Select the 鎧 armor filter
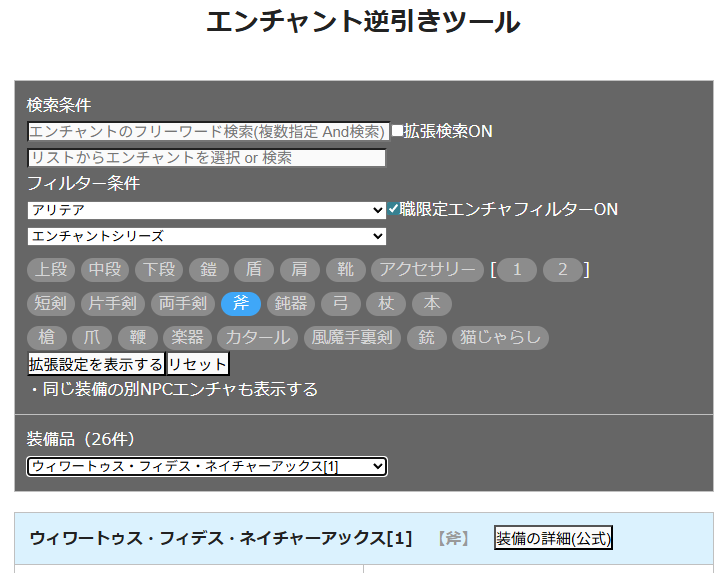The width and height of the screenshot is (719, 573). click(208, 270)
